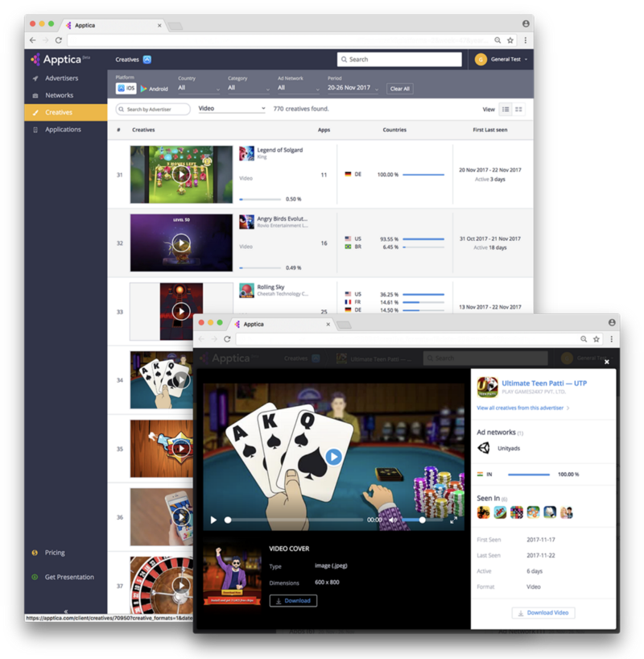Click View all creatives from this advertiser

(523, 408)
